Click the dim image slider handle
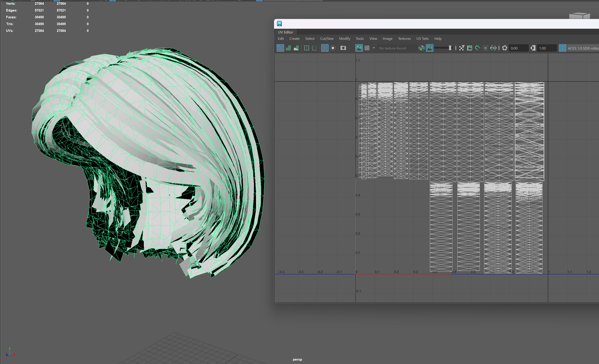This screenshot has height=364, width=599. point(450,48)
